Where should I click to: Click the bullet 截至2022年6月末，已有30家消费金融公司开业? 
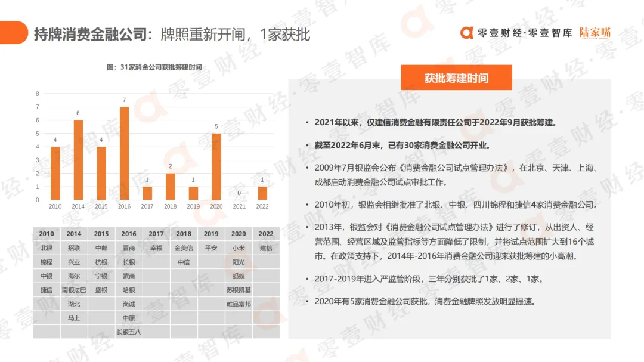(x=402, y=146)
